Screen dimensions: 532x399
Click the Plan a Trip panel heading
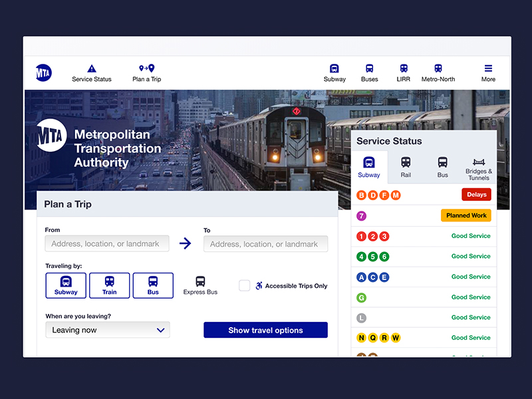(x=68, y=204)
